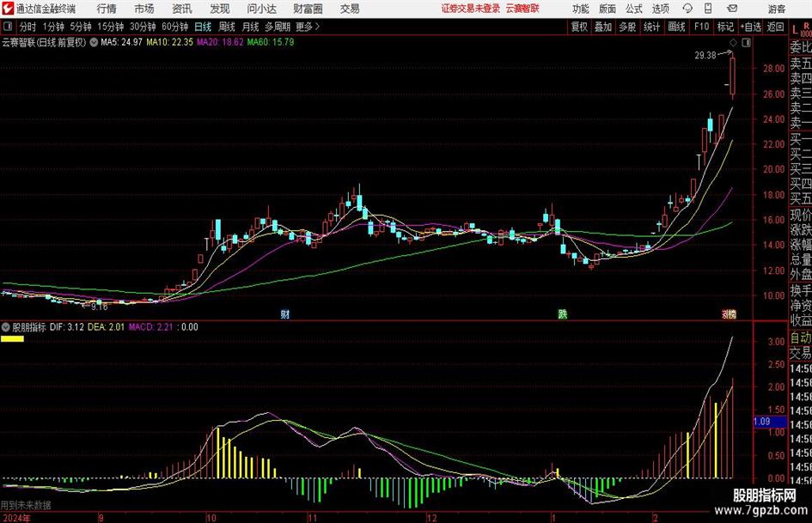Switch to the 15分钟 period tab
Viewport: 812px width, 523px height.
[x=110, y=27]
